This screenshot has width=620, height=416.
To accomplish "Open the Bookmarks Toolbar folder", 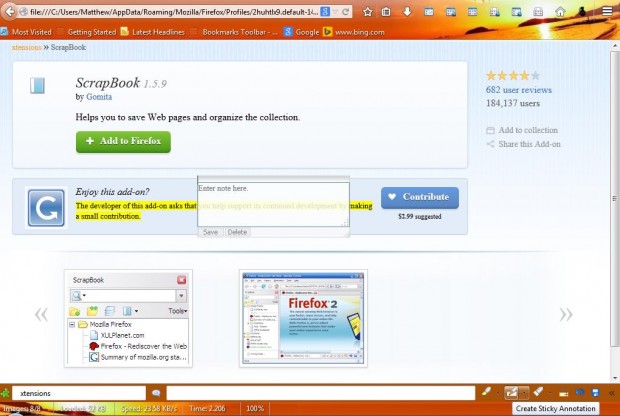I will click(234, 32).
